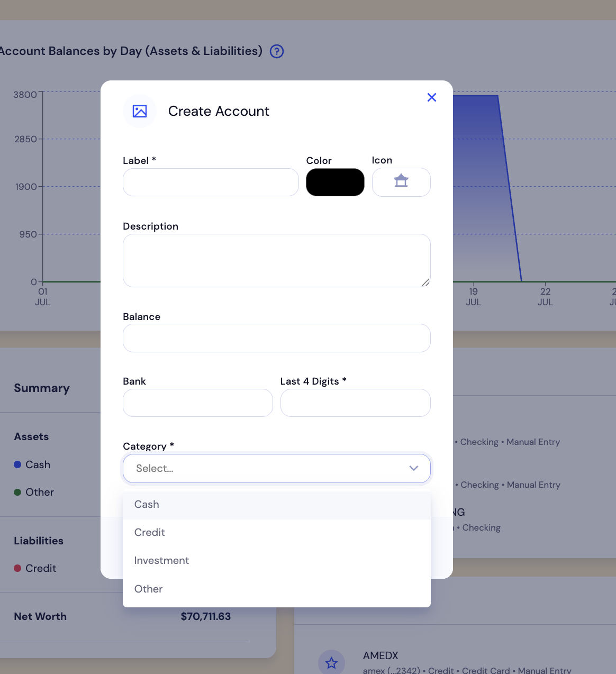The image size is (616, 674).
Task: Collapse the Category dropdown chevron
Action: click(x=414, y=468)
